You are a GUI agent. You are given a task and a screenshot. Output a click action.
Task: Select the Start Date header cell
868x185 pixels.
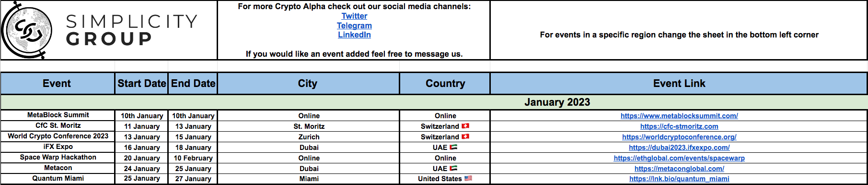tap(141, 84)
